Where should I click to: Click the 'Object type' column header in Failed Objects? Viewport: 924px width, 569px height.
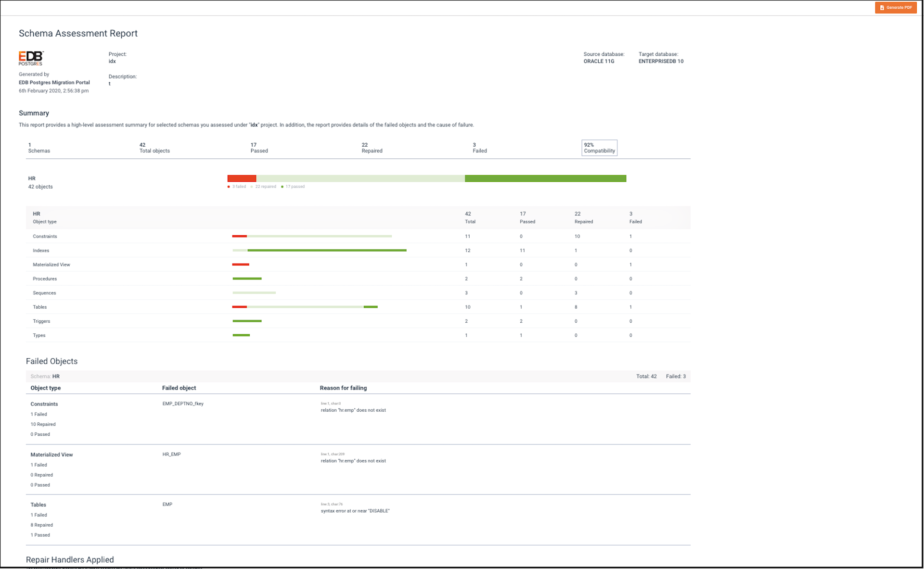click(x=46, y=388)
